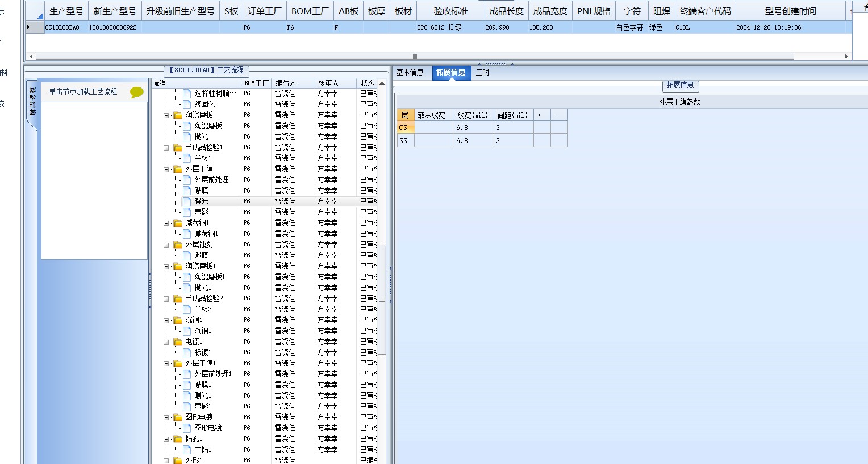Click the 二钻1 document icon
The width and height of the screenshot is (868, 464).
187,449
